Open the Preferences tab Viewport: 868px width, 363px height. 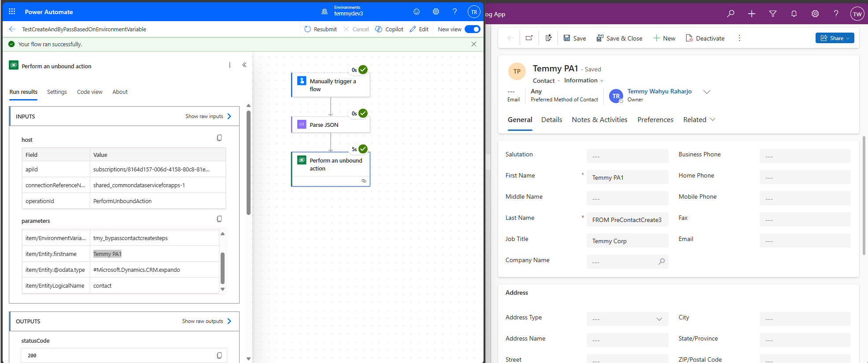pos(655,119)
